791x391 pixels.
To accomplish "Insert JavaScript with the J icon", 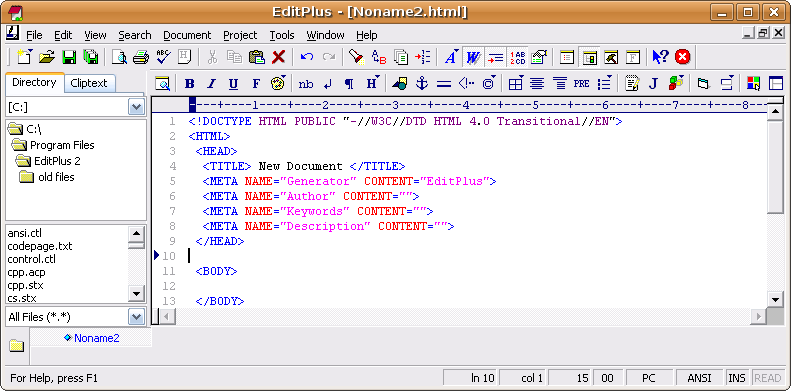I will click(653, 84).
